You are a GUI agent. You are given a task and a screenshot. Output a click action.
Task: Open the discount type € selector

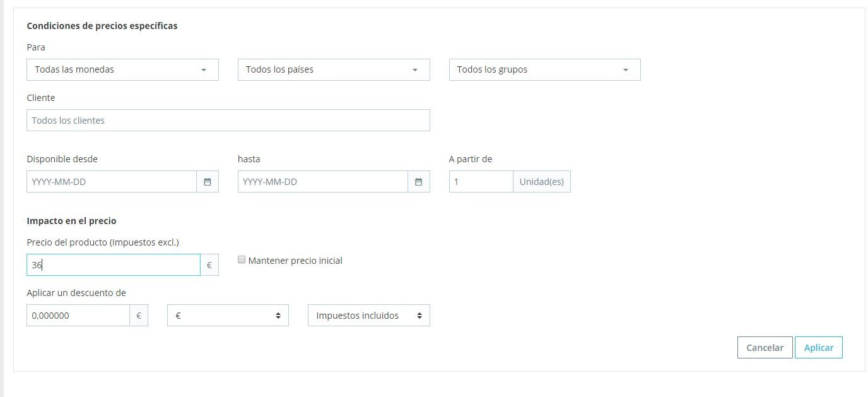coord(228,316)
